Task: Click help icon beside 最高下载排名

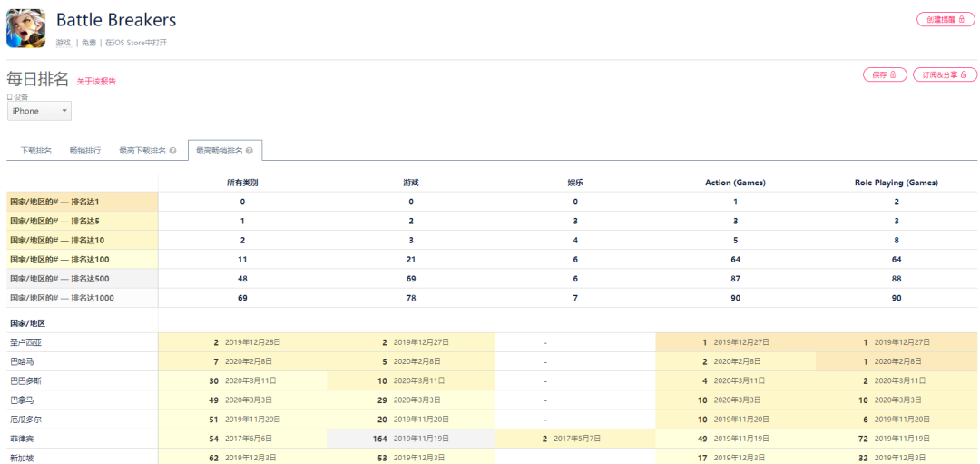Action: 172,151
